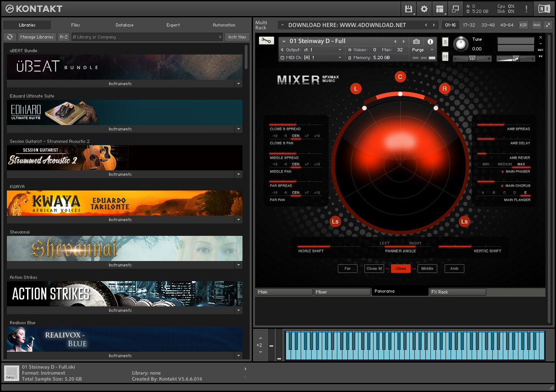Expand the Action Strikes Instruments dropdown
This screenshot has height=392, width=556.
(238, 310)
